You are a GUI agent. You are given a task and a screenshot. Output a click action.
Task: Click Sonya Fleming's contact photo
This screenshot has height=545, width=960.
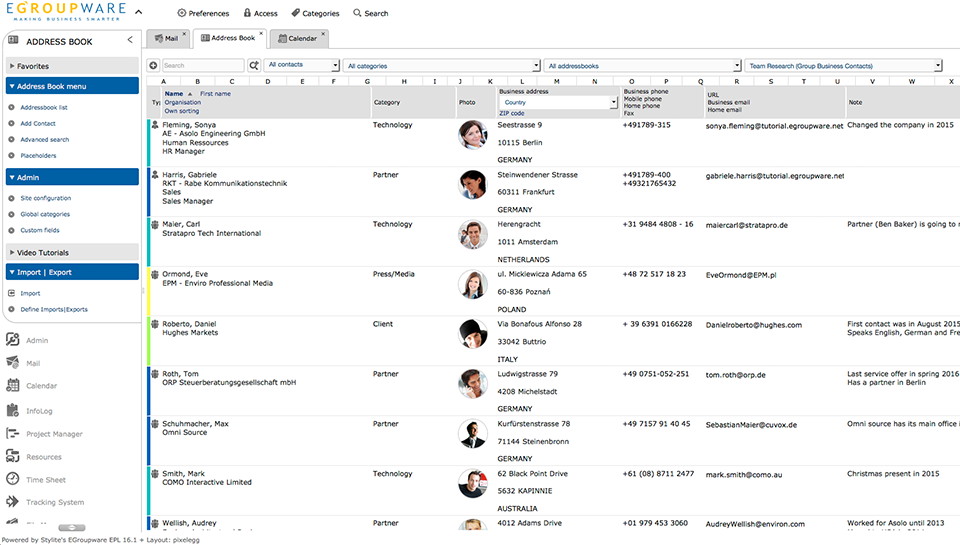[x=473, y=135]
